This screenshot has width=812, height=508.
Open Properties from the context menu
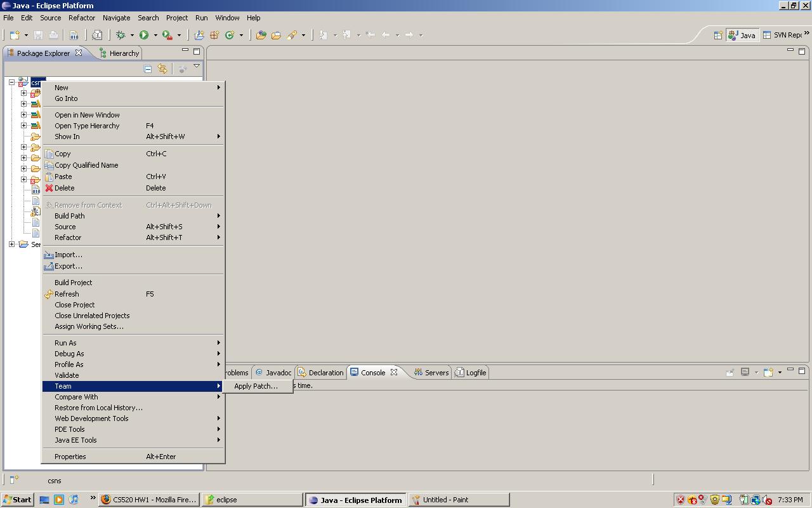pos(70,457)
